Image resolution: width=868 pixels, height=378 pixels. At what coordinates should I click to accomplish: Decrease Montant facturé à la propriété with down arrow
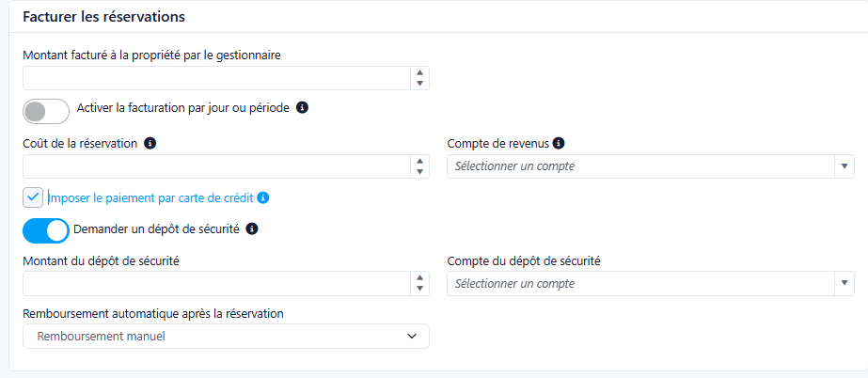coord(419,84)
